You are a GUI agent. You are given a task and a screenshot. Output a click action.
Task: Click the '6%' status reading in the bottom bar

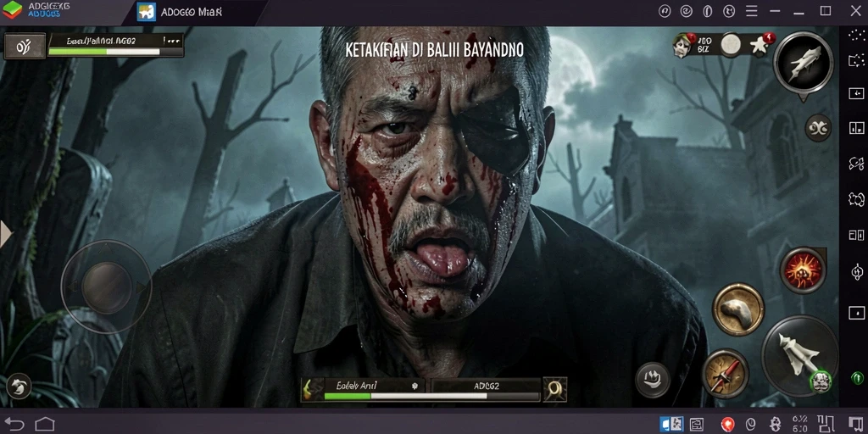(x=799, y=420)
